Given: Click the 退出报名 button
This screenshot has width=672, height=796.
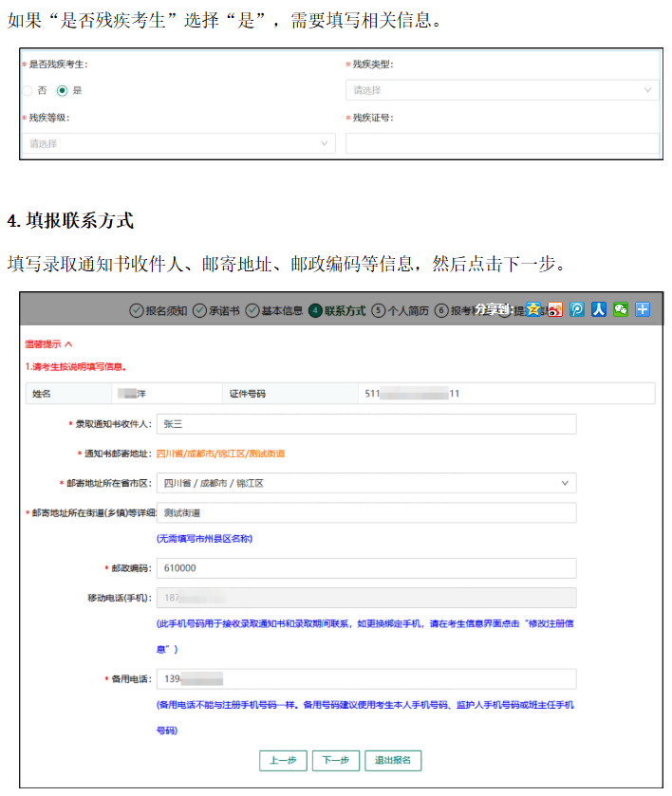Looking at the screenshot, I should tap(393, 760).
